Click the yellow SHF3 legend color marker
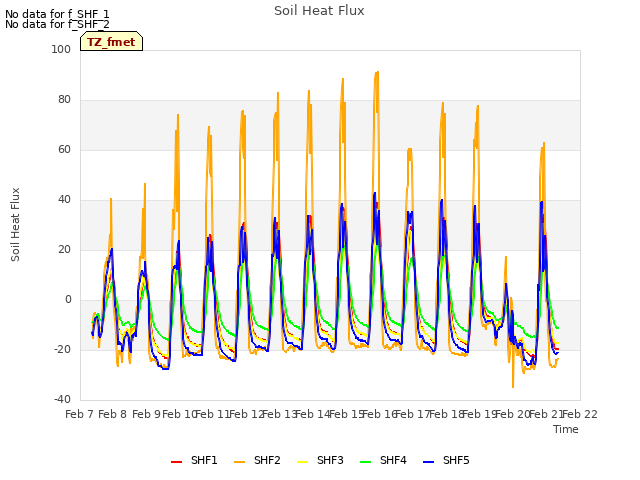The width and height of the screenshot is (640, 480). (302, 462)
